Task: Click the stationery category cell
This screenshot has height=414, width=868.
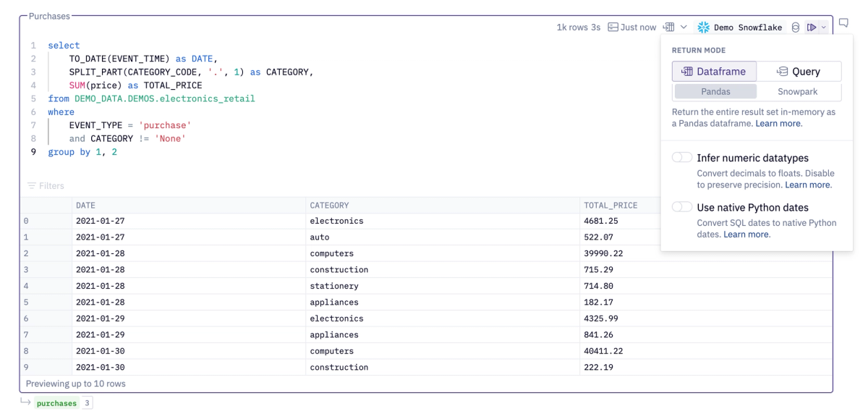Action: 442,286
